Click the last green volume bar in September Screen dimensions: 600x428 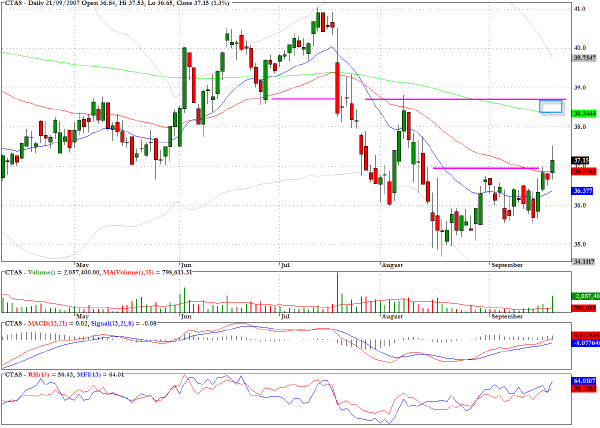(553, 304)
